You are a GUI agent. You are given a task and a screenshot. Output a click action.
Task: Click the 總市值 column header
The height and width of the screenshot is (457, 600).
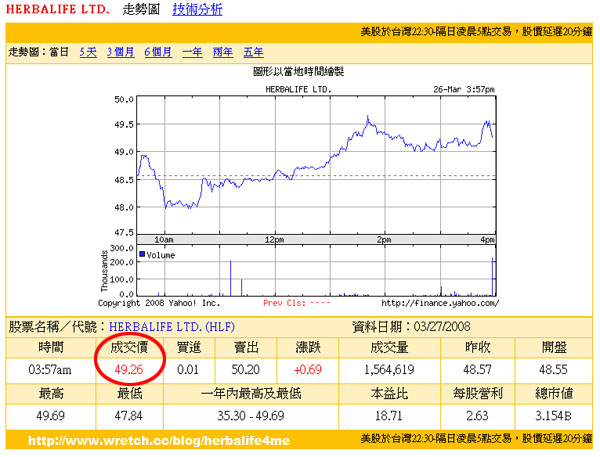554,393
